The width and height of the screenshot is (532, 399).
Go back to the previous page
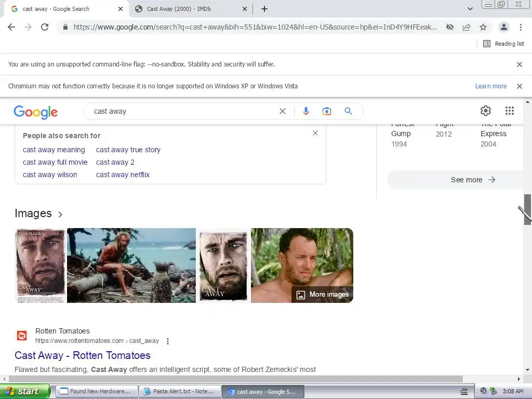11,27
